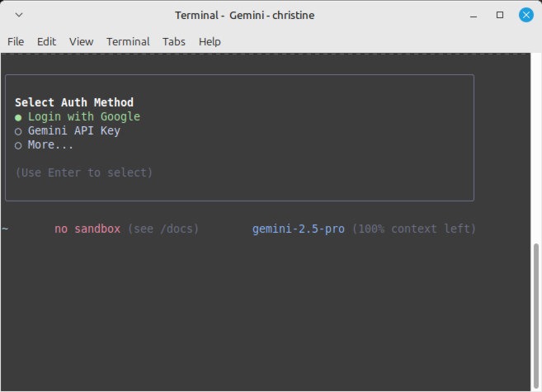Click the vertical scrollbar handle
The height and width of the screenshot is (392, 542).
click(536, 315)
